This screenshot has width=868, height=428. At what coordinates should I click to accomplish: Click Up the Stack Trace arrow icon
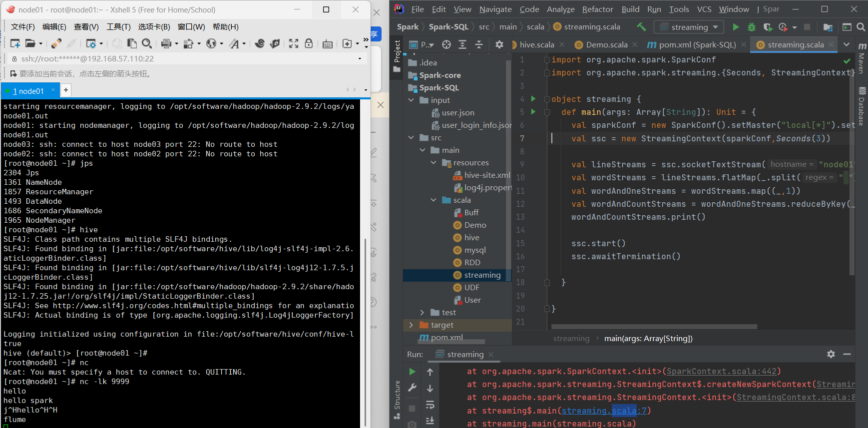pos(430,372)
